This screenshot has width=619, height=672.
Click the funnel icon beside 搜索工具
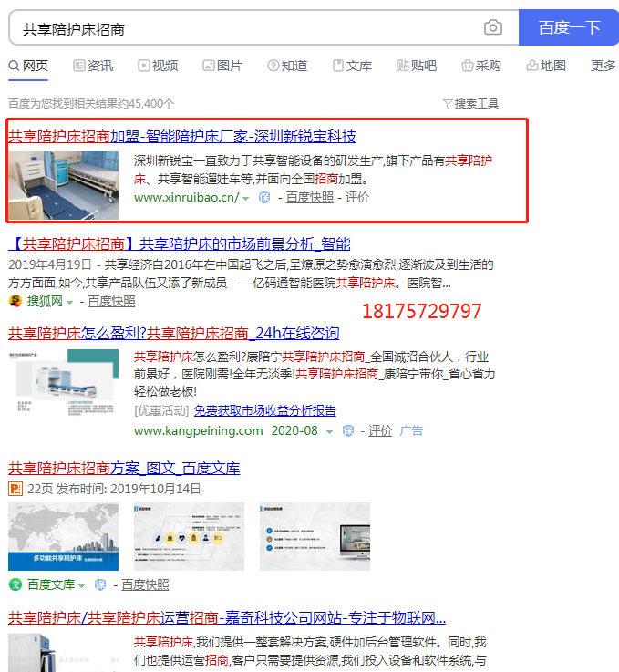click(448, 104)
